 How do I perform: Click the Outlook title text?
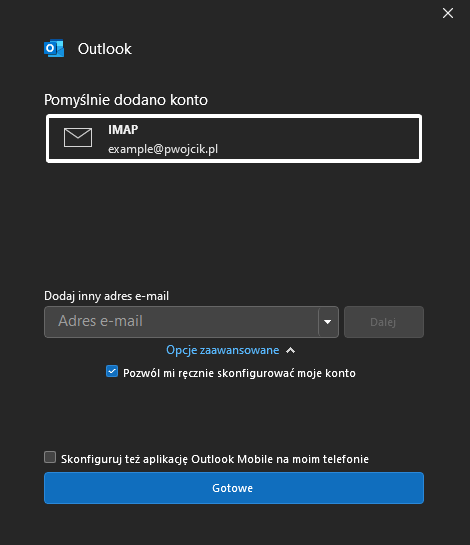[105, 49]
